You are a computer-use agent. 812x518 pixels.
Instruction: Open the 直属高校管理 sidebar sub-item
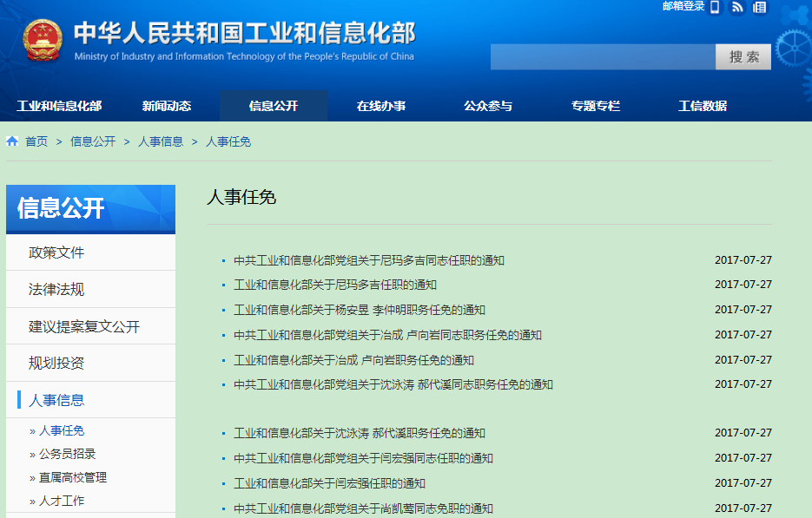point(73,477)
